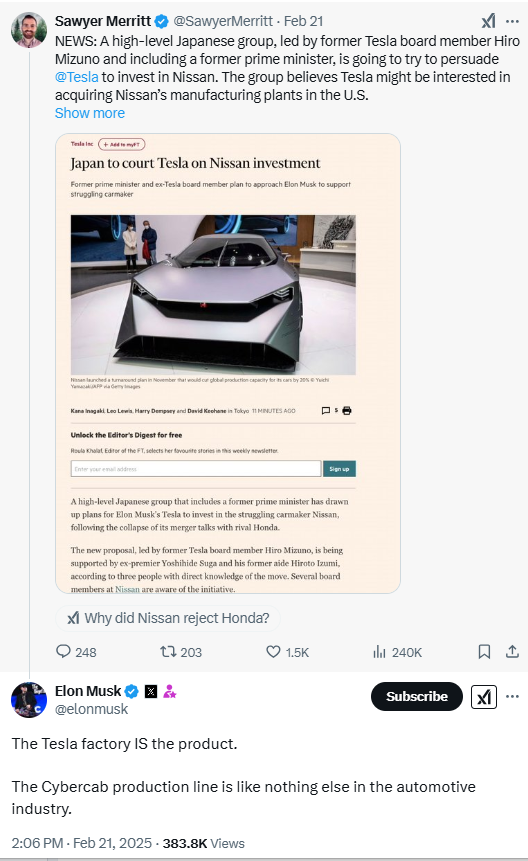Image resolution: width=528 pixels, height=861 pixels.
Task: Open Sawyer Merritt's profile avatar
Action: point(29,30)
